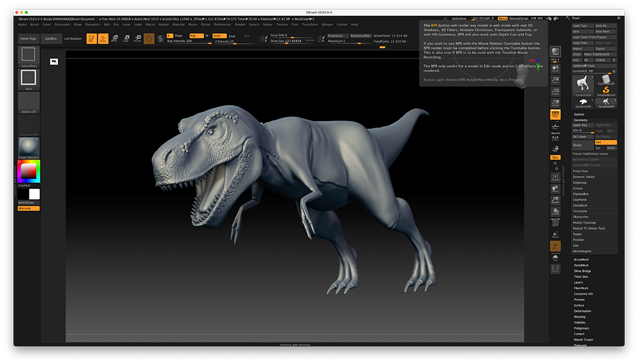
Task: Expand the DynaMesh section
Action: (x=580, y=205)
